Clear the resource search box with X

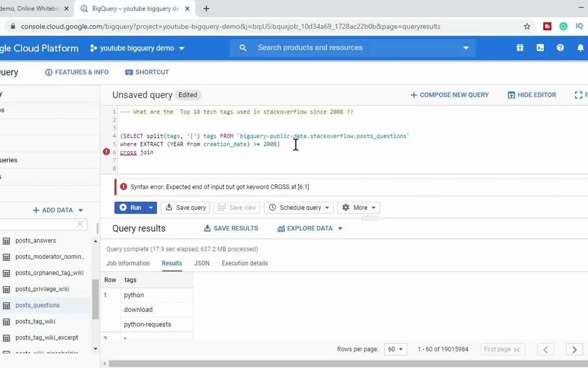[x=80, y=224]
